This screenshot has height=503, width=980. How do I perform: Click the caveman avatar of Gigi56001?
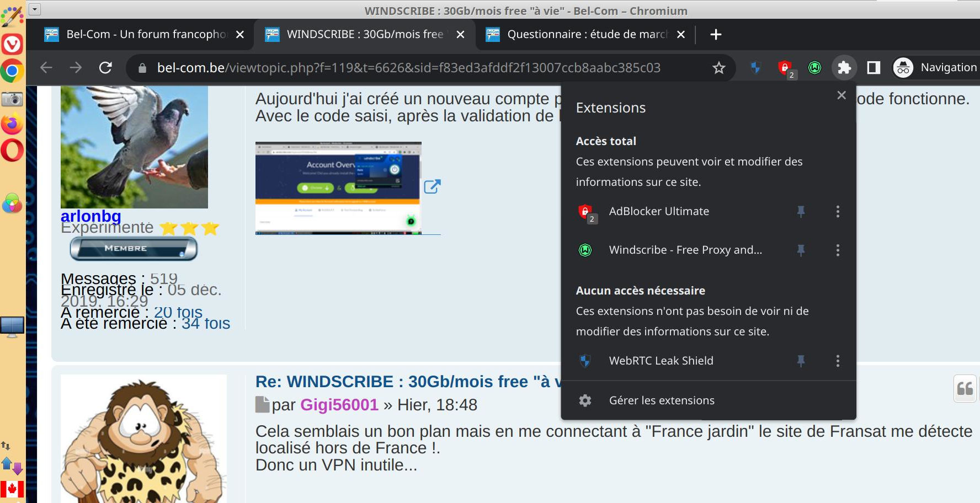pos(143,439)
